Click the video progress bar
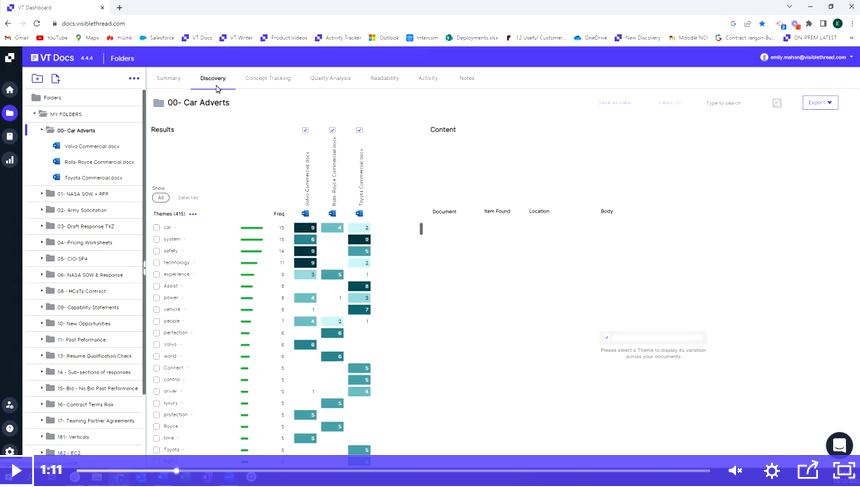Image resolution: width=860 pixels, height=487 pixels. point(400,470)
